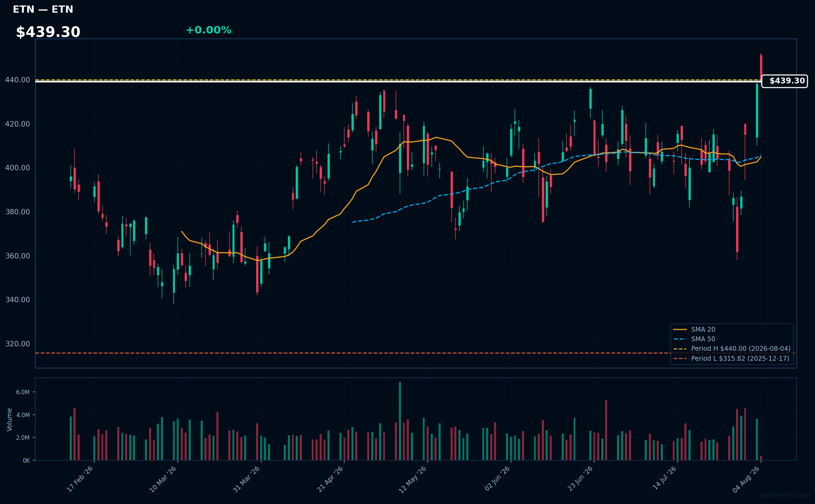
Task: Click the 2.0M volume axis label
Action: pos(23,438)
